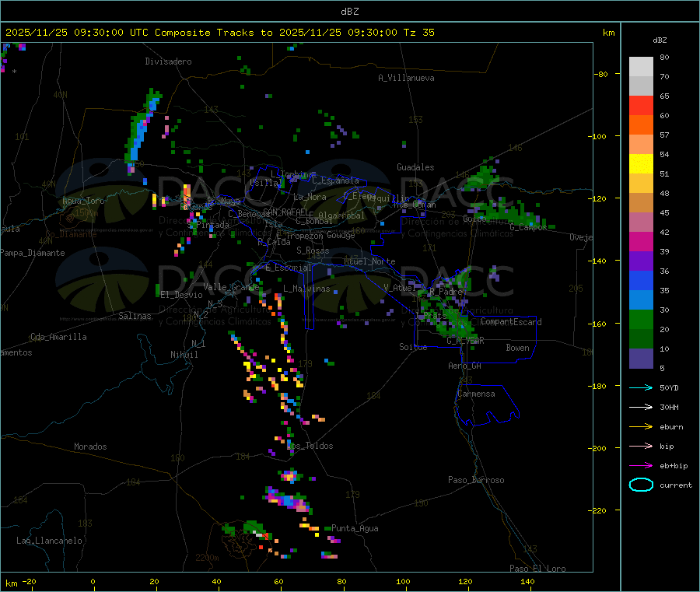Click the Atuel_Norte map label

pos(369,261)
